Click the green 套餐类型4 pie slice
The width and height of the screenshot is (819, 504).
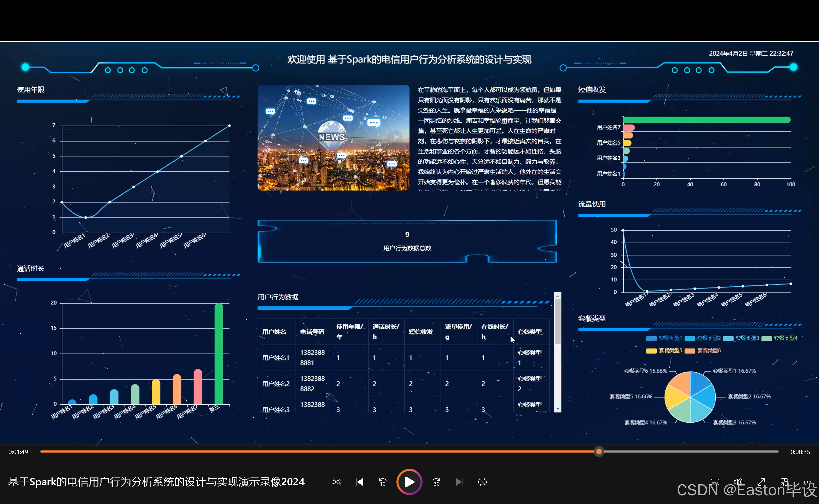pos(681,411)
